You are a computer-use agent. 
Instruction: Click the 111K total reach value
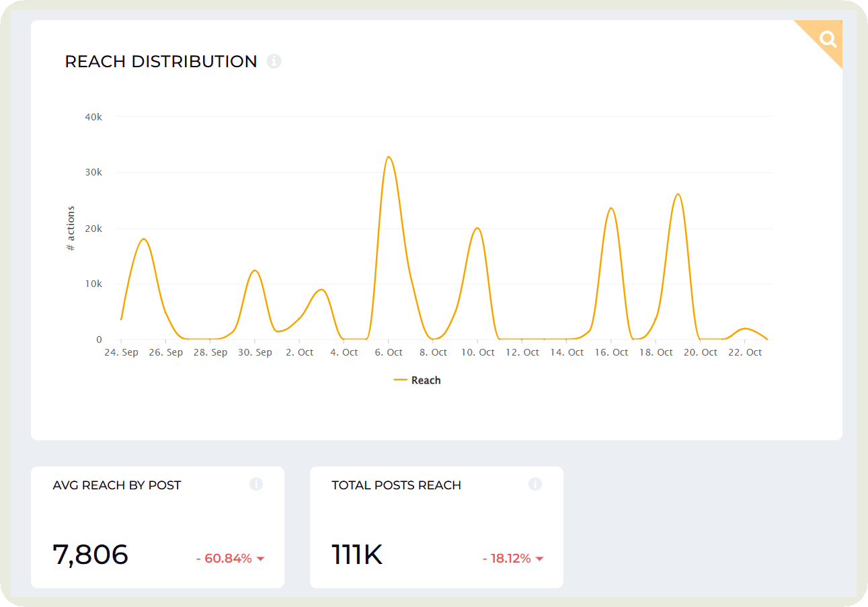[356, 554]
